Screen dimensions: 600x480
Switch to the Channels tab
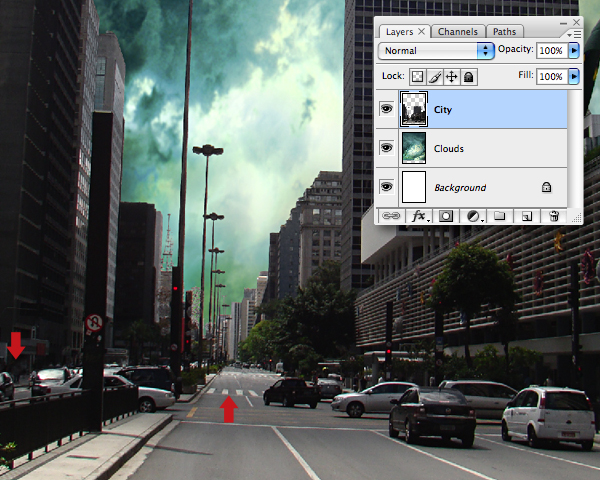[x=458, y=31]
